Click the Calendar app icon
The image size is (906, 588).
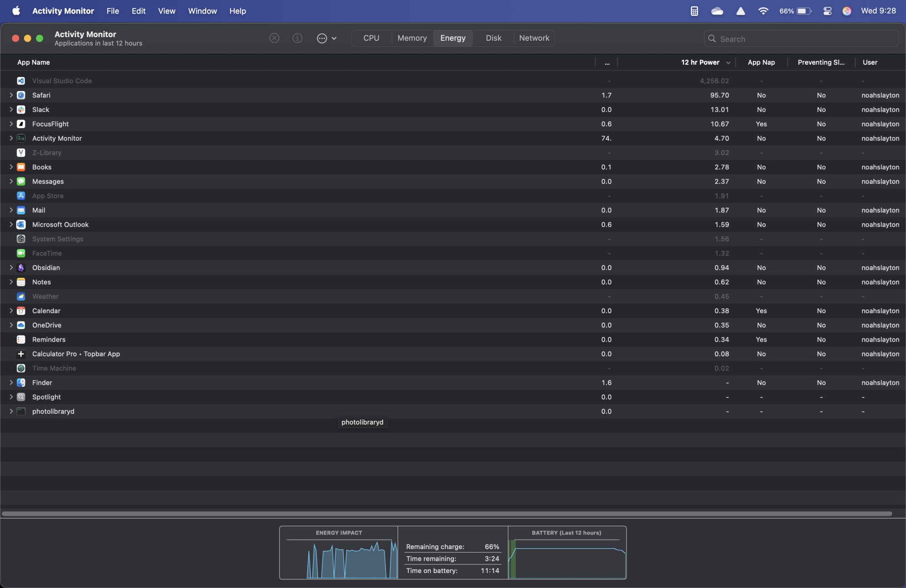21,311
